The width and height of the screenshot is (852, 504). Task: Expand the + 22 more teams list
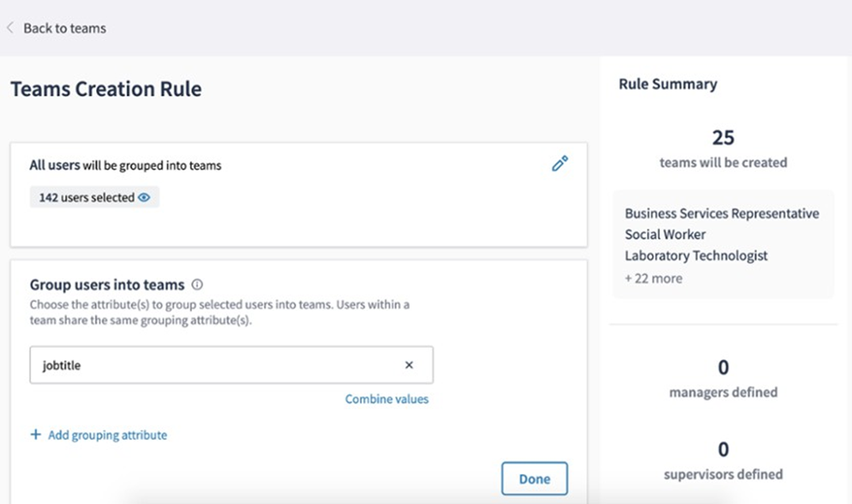pyautogui.click(x=653, y=279)
